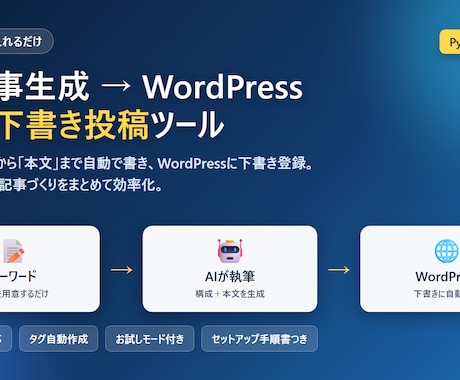Click the WordPress headline text
460x380 pixels.
[x=223, y=87]
